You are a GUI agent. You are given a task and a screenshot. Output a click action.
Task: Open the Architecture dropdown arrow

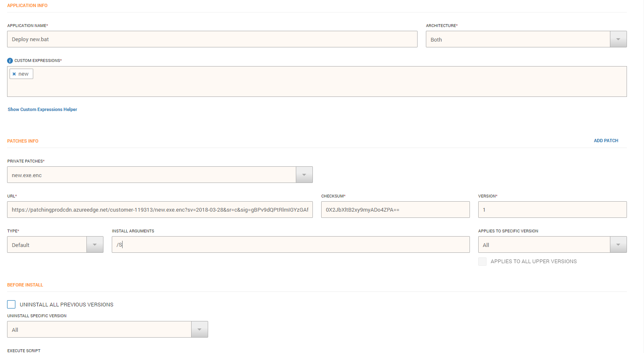[618, 39]
